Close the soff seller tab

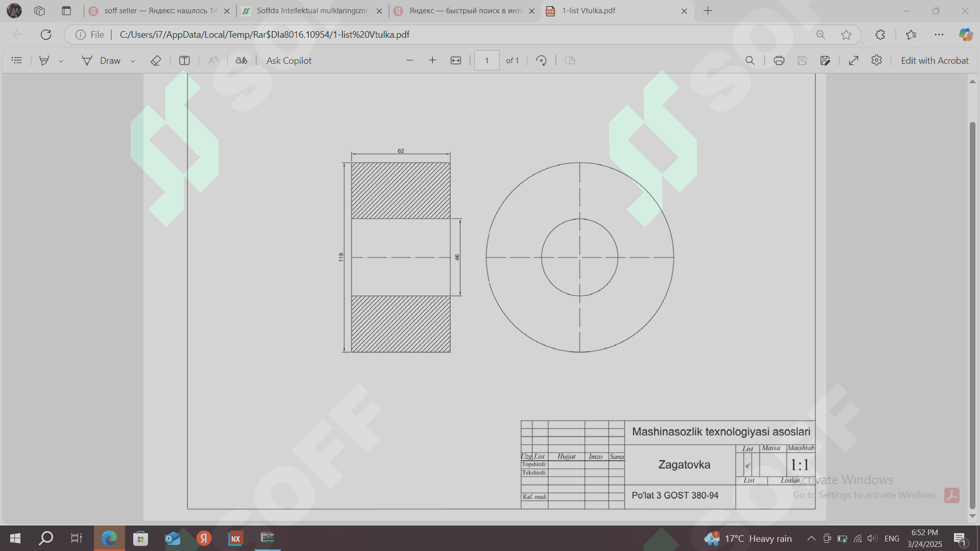coord(227,11)
